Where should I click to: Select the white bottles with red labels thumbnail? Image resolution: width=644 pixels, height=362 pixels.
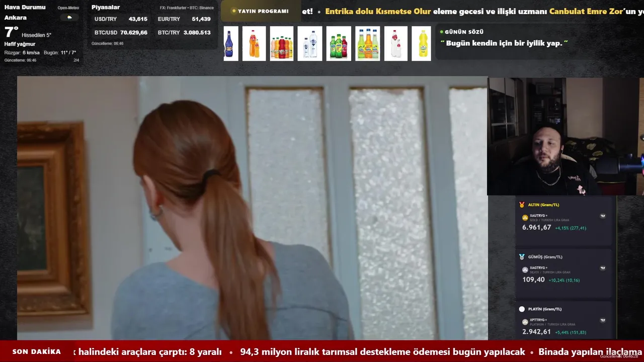point(396,44)
